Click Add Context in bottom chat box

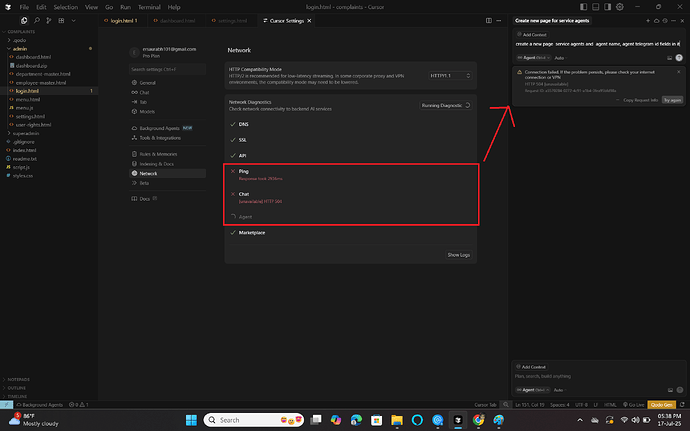pos(531,367)
